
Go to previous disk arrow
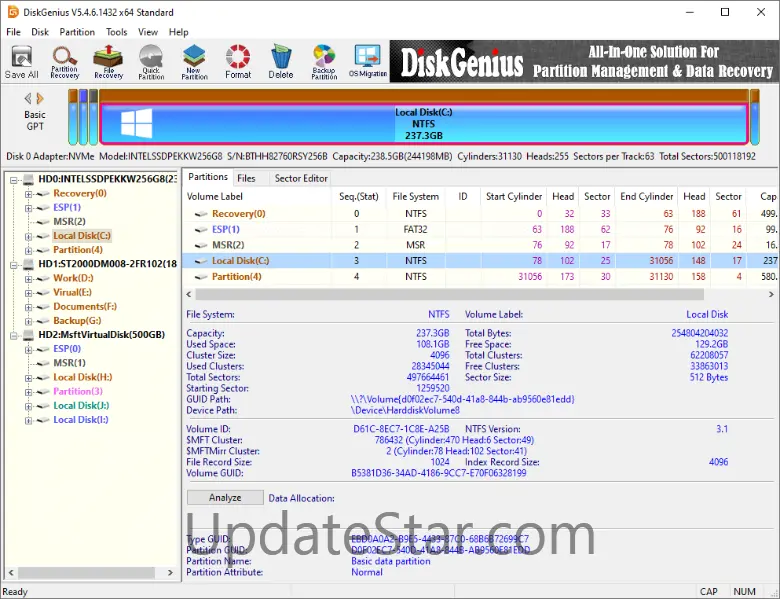click(28, 99)
